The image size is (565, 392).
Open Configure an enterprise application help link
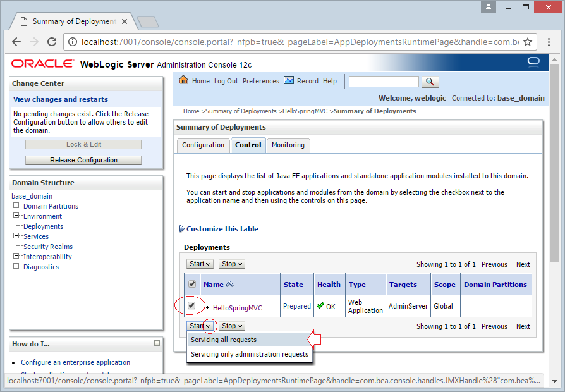coord(75,362)
